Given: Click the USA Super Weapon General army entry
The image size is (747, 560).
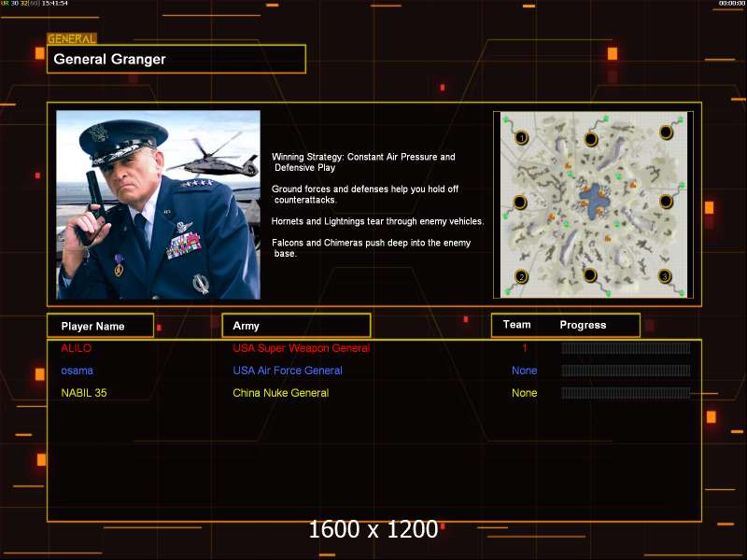Looking at the screenshot, I should pyautogui.click(x=301, y=348).
